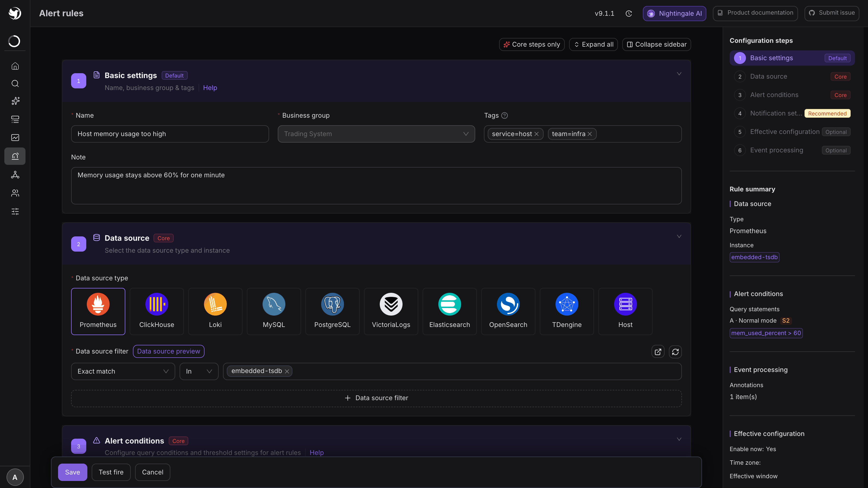Click the Cancel button
This screenshot has height=488, width=868.
[153, 472]
